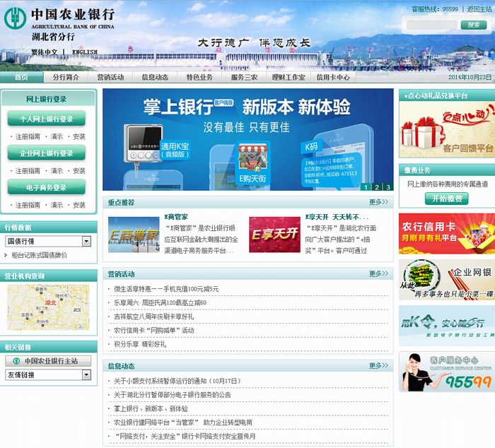Open the 友情链接 dropdown menu
The height and width of the screenshot is (448, 495).
point(87,375)
